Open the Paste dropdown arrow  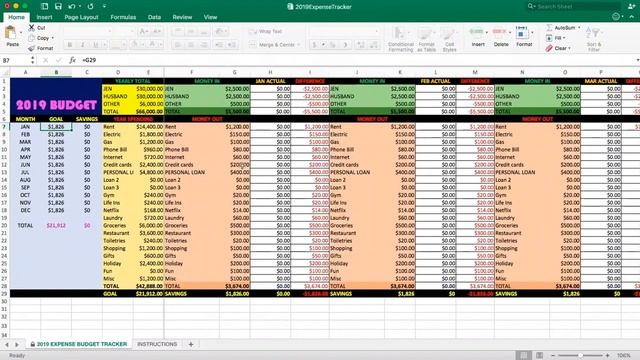click(x=21, y=32)
